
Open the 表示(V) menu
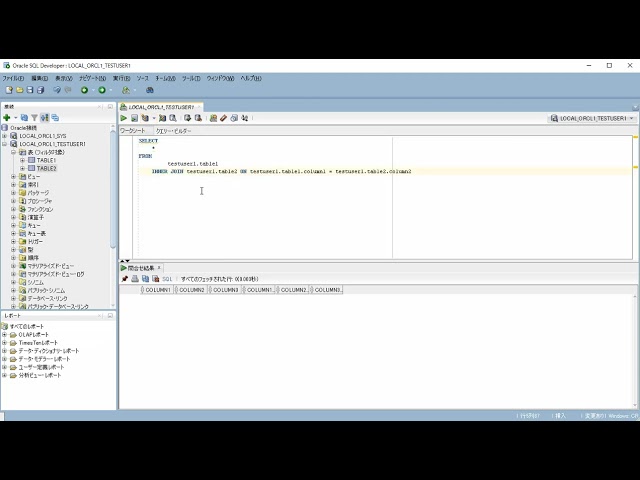pos(64,78)
